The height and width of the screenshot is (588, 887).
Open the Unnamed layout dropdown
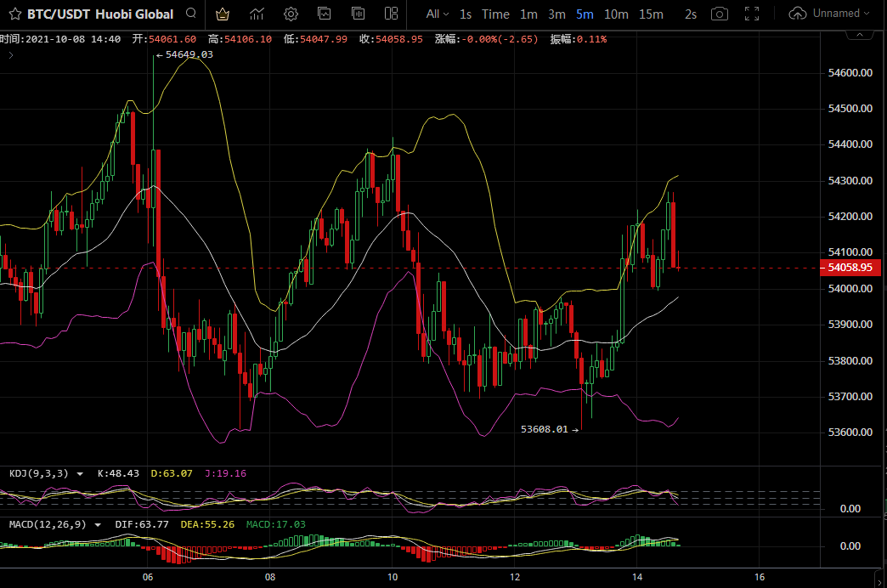[840, 13]
